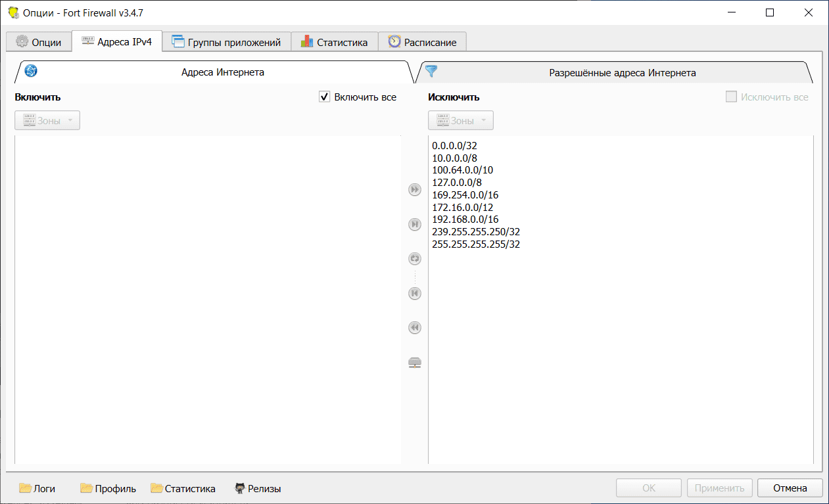Open the Логи folder link
The width and height of the screenshot is (829, 504).
pos(37,488)
